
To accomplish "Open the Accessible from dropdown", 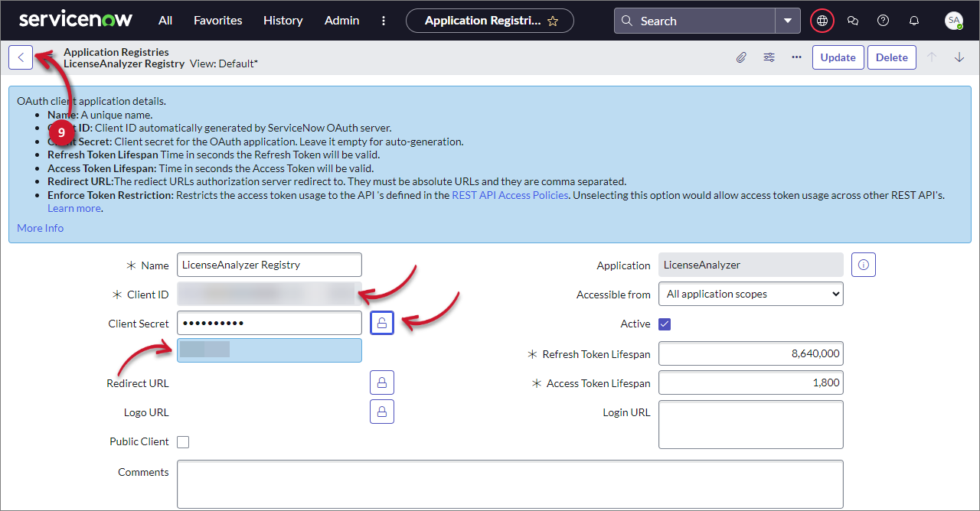I will [x=750, y=294].
